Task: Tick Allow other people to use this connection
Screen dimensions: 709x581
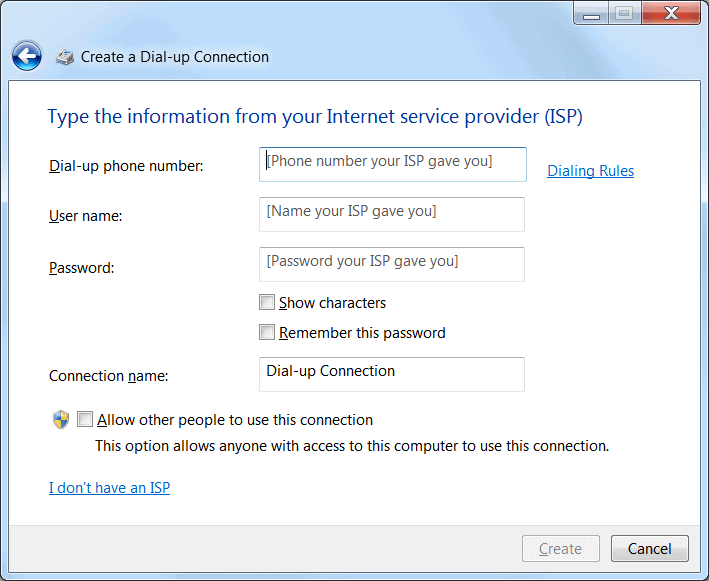Action: coord(85,419)
